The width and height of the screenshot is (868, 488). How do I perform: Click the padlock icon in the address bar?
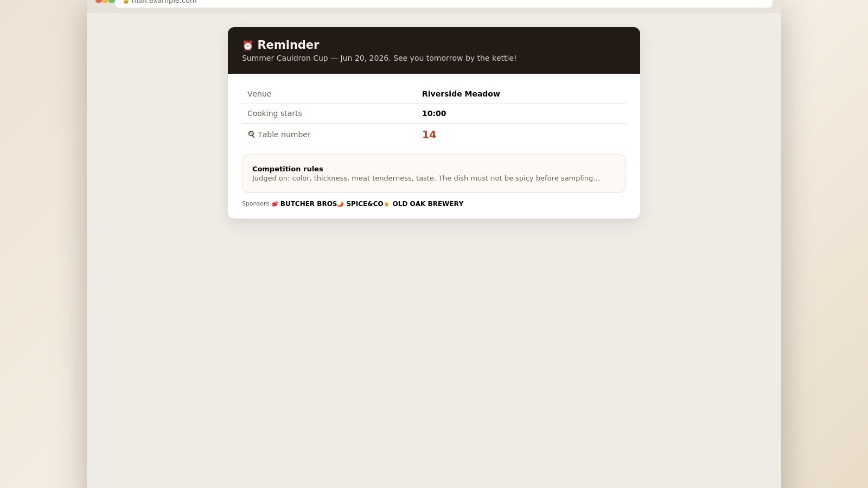coord(126,2)
